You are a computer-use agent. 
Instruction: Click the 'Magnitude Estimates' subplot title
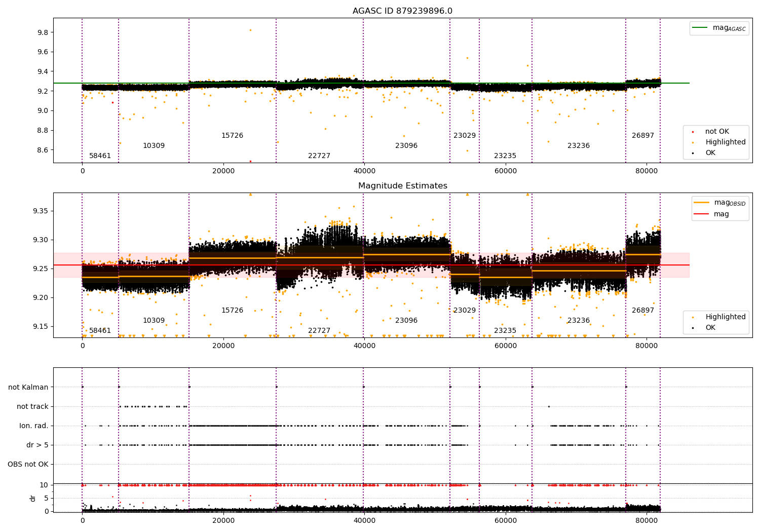point(402,186)
